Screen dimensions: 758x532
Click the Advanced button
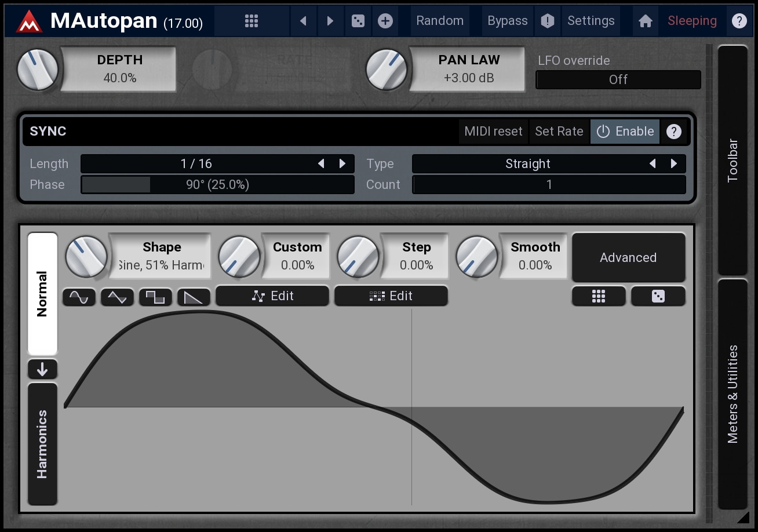pos(628,258)
